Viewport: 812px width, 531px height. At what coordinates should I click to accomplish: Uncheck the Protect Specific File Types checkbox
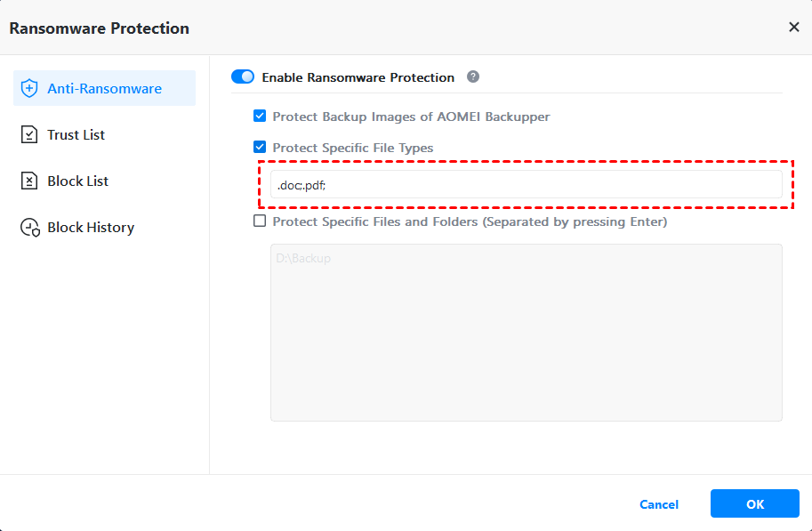[x=260, y=148]
